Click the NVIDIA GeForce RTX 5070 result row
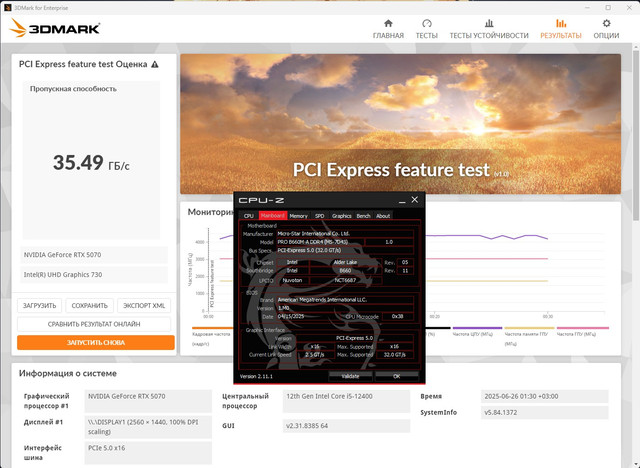 click(94, 255)
